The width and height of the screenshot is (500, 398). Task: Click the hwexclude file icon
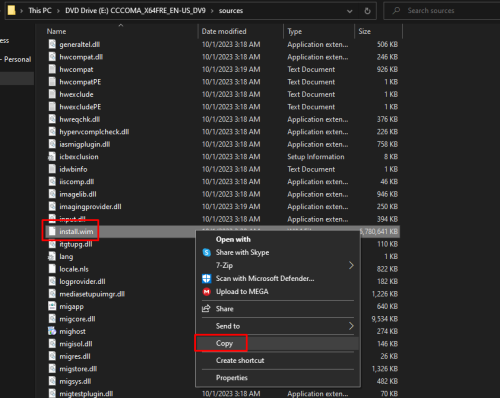(52, 94)
